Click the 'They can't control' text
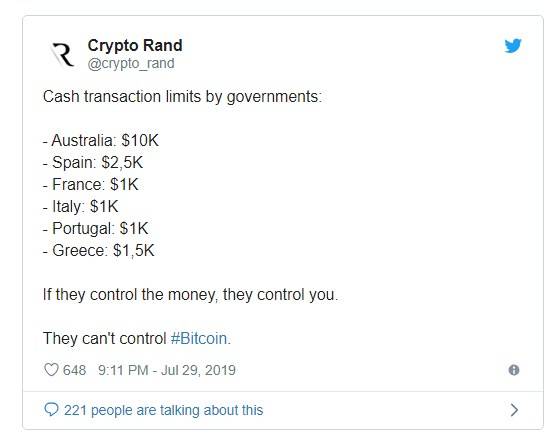Screen dimensions: 560x446 105,338
